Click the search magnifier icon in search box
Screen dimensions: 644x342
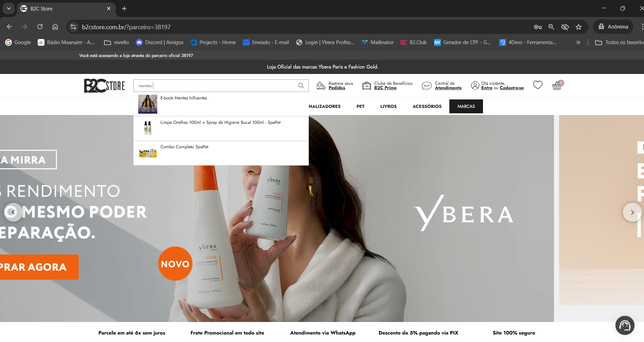301,85
